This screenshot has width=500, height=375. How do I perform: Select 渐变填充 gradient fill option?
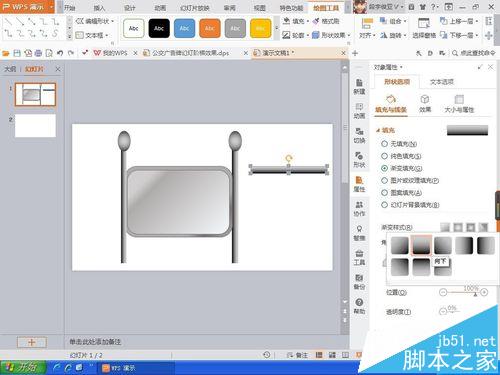pos(402,168)
